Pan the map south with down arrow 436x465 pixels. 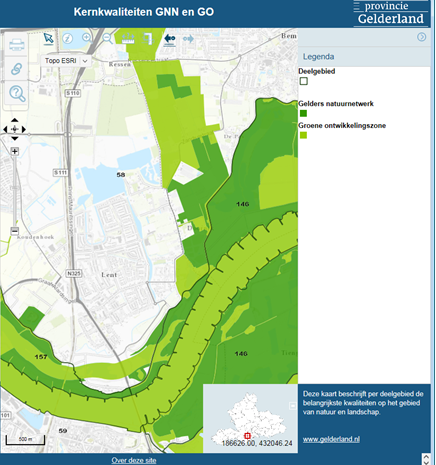point(15,138)
